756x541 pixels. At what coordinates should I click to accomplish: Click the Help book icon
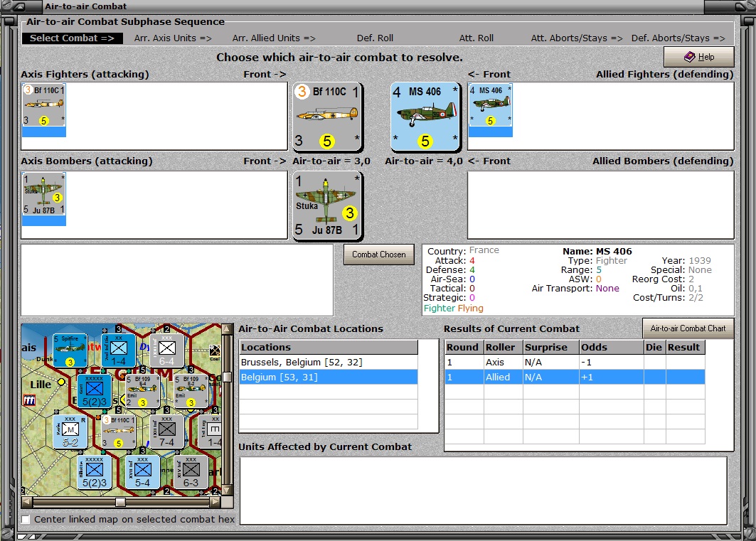(689, 57)
